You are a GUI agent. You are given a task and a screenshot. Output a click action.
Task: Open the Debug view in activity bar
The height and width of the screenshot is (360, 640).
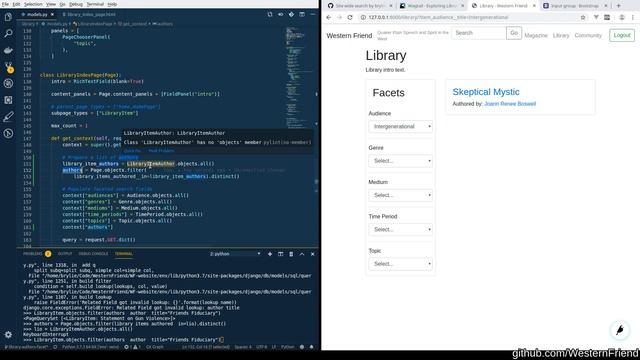[x=8, y=83]
